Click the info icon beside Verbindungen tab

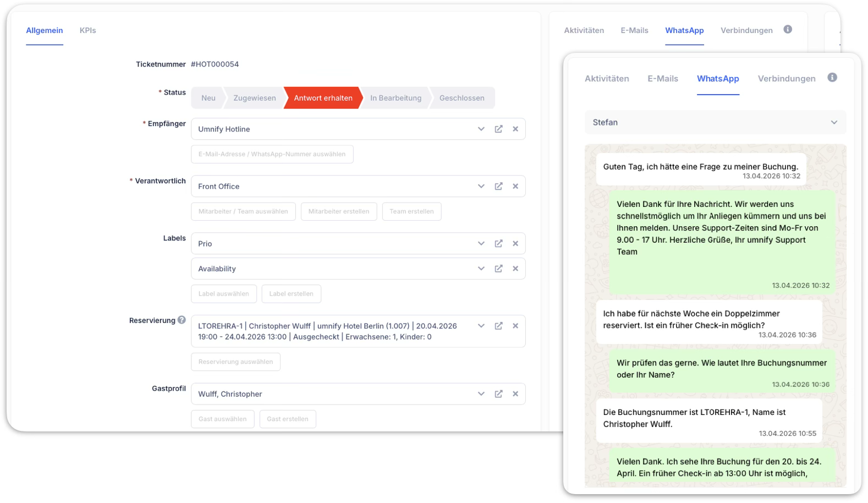coord(832,78)
